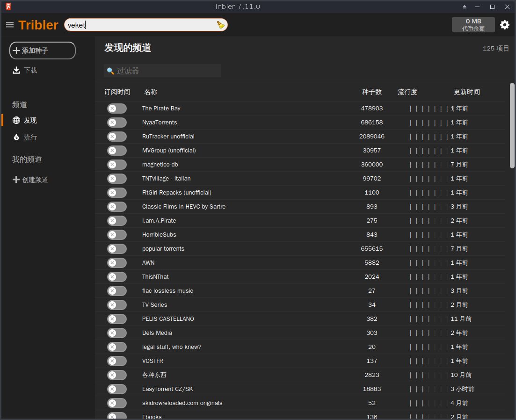Click torrent count 2089046

(372, 137)
